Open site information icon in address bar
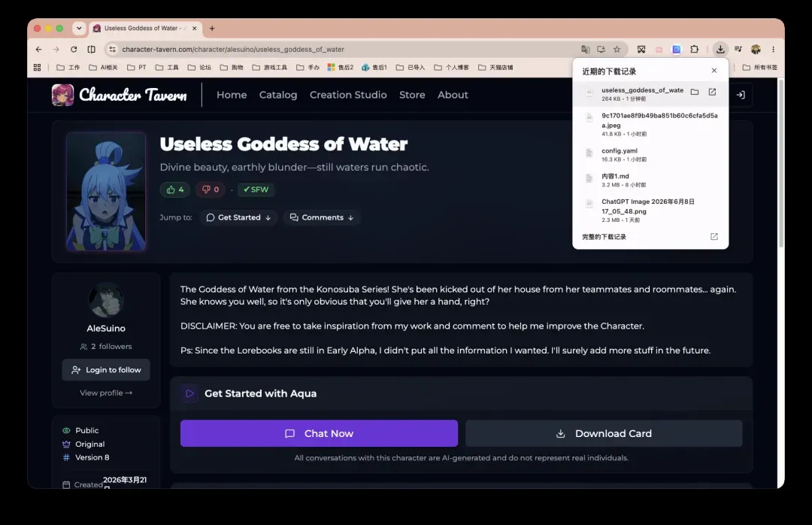This screenshot has height=525, width=812. (x=112, y=49)
